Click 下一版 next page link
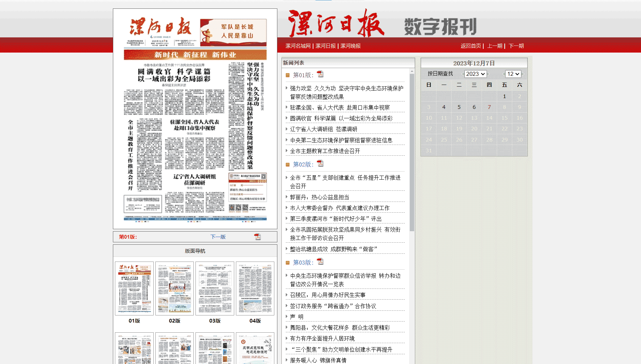641x364 pixels. click(218, 237)
